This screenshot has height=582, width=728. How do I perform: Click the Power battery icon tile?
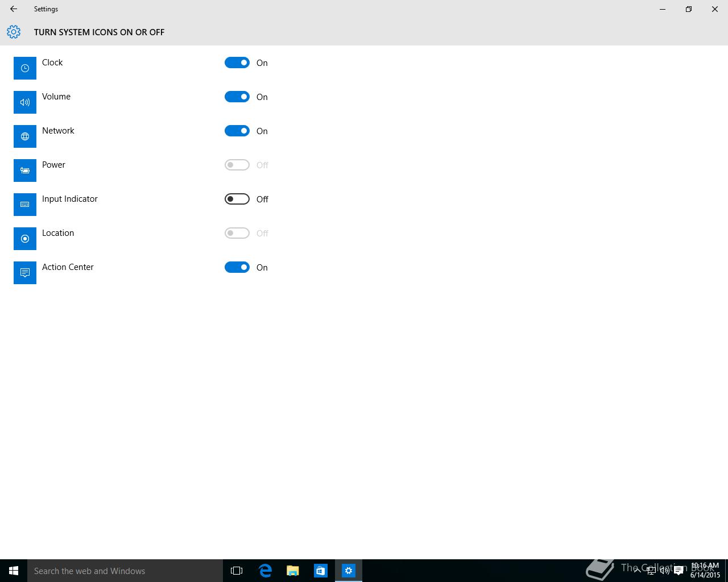25,171
